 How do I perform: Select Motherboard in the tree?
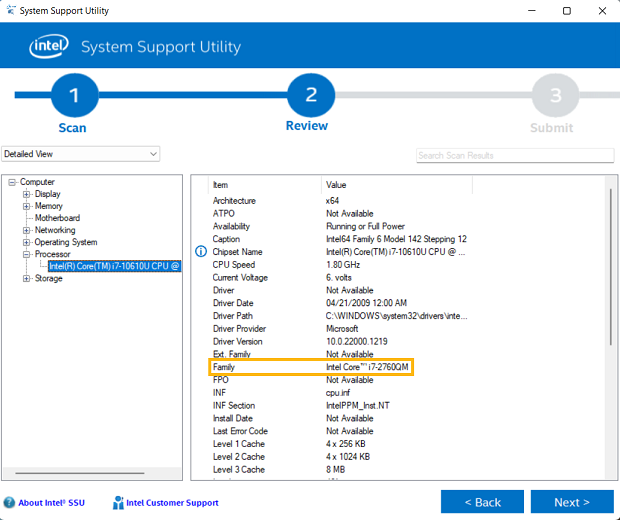57,218
